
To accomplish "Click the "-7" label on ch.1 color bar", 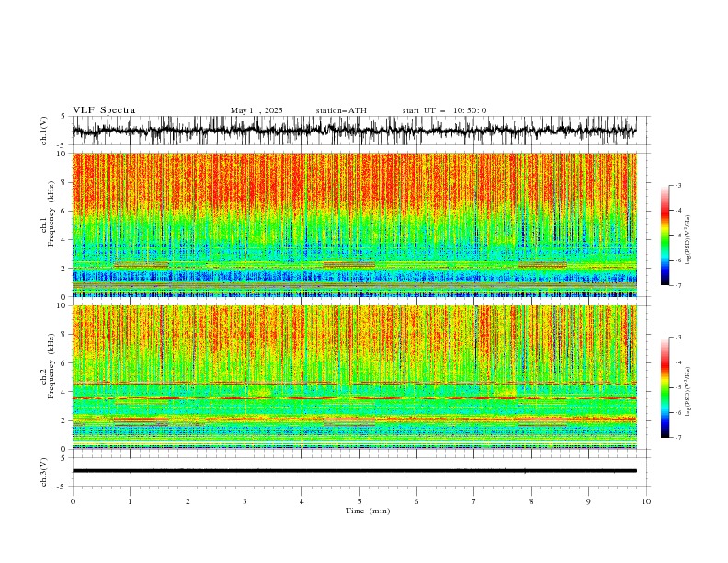I will click(677, 285).
